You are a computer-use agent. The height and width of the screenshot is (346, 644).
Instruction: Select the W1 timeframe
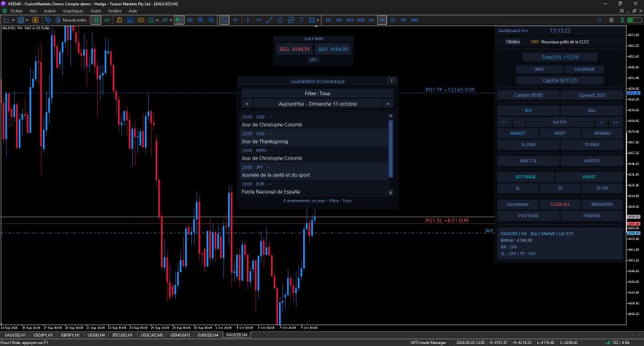point(403,19)
